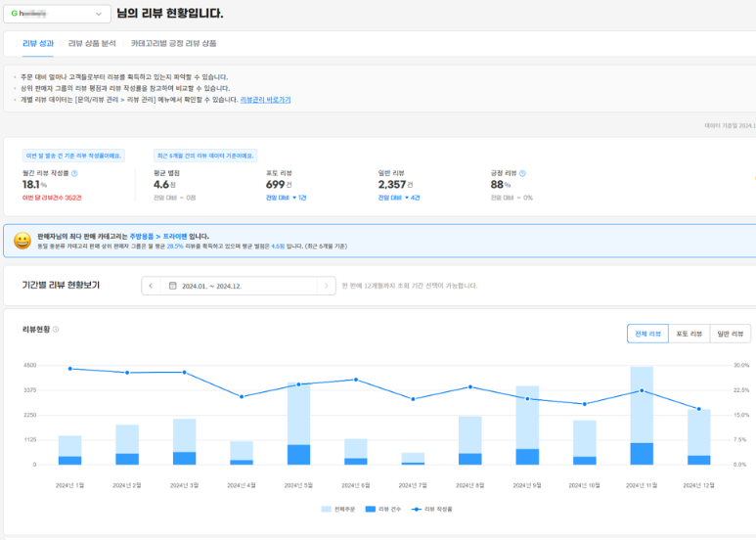756x540 pixels.
Task: Click the 2,357건 general review count
Action: coord(395,185)
